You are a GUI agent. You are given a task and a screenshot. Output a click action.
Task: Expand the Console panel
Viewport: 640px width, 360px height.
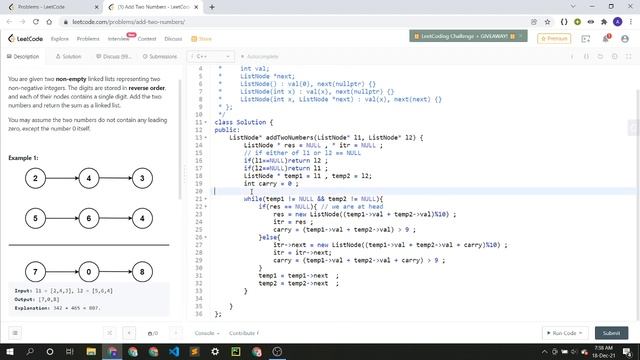pyautogui.click(x=207, y=333)
